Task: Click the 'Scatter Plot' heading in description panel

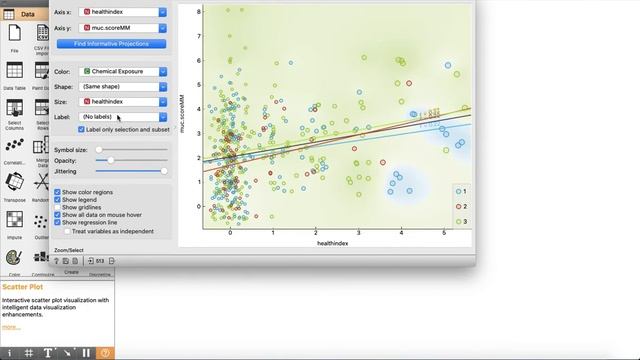Action: point(22,287)
